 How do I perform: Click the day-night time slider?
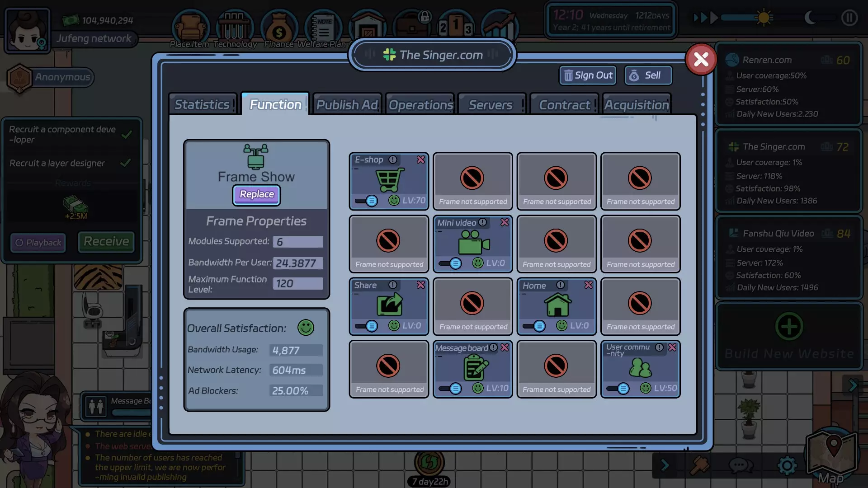[764, 18]
